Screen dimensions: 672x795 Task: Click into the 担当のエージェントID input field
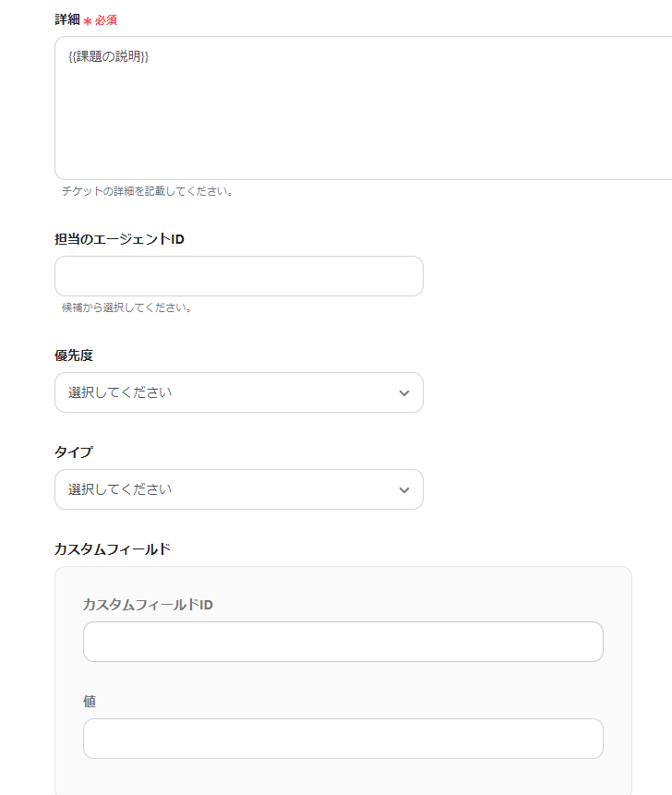(x=238, y=276)
